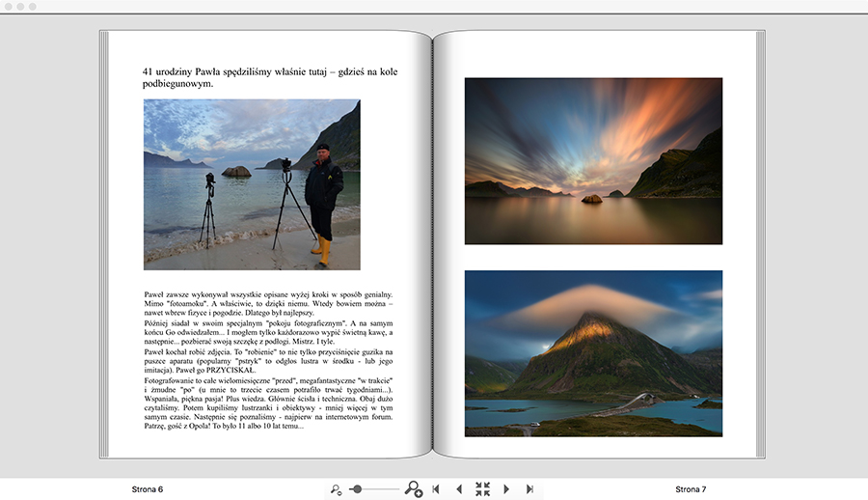Jump to the first page
Image resolution: width=868 pixels, height=500 pixels.
tap(436, 489)
